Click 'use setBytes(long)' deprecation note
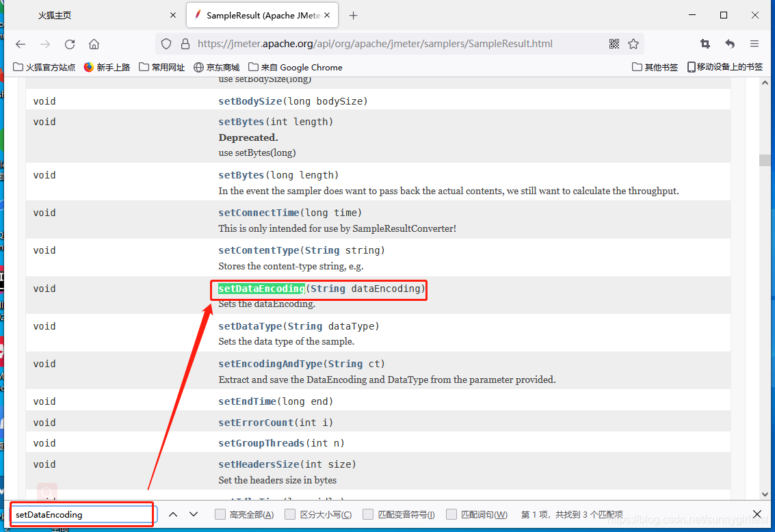The image size is (775, 532). (257, 153)
